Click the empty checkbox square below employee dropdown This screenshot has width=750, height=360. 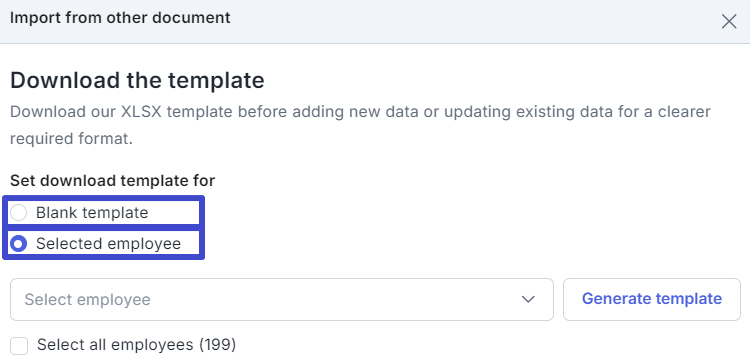point(19,345)
